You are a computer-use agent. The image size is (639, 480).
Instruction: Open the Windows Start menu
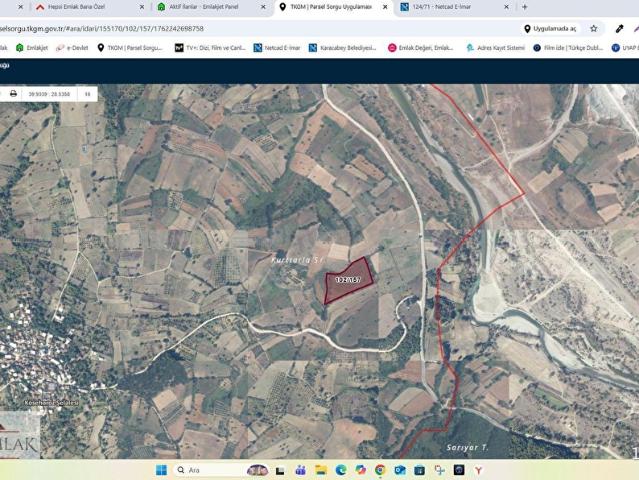coord(161,470)
